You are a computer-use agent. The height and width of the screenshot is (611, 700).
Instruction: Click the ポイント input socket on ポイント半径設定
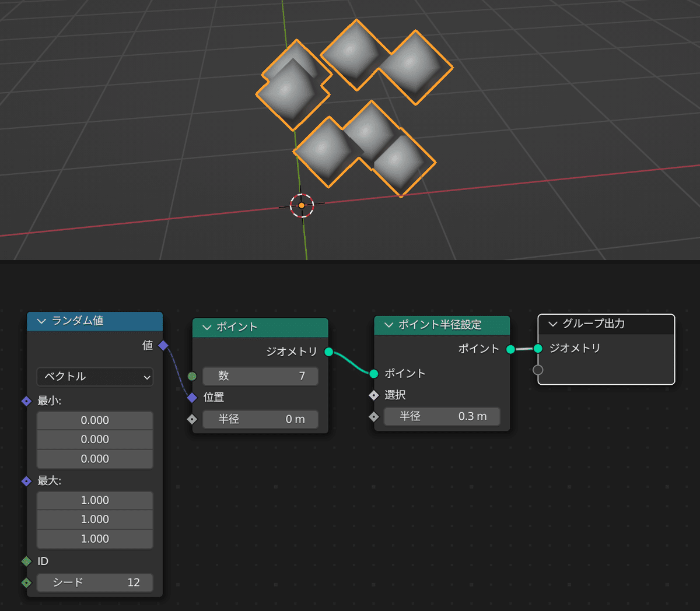pyautogui.click(x=374, y=374)
